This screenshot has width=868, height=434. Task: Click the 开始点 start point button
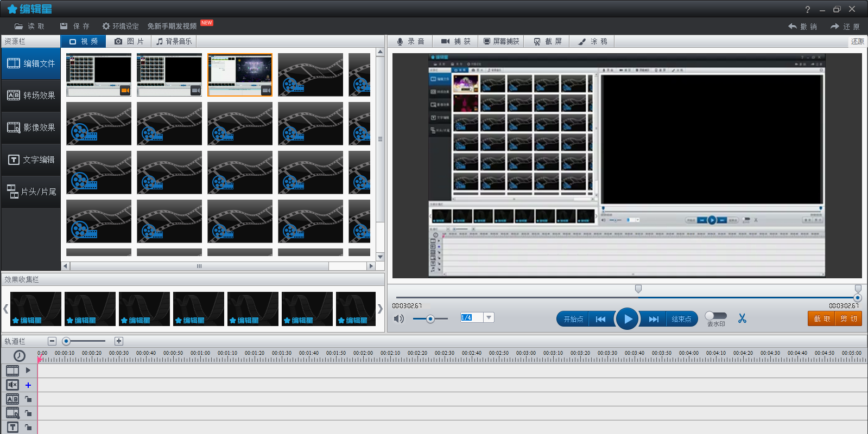point(573,319)
